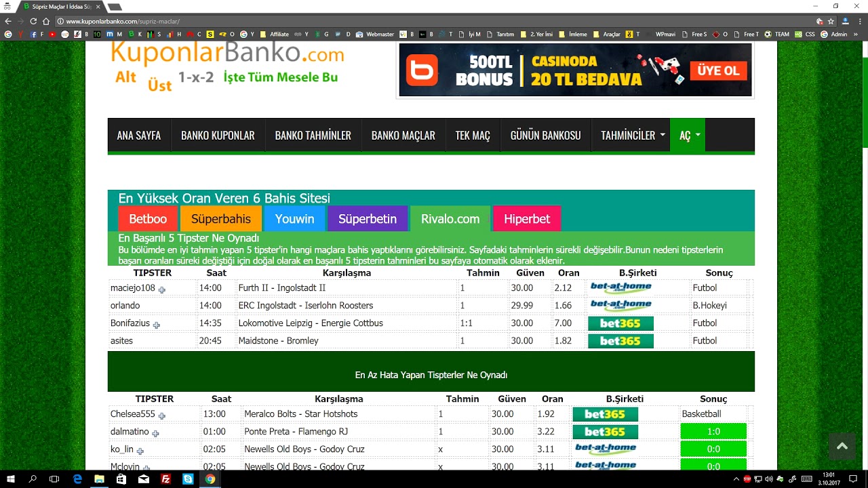Click the orange Süperbahis button
Viewport: 868px width, 488px height.
click(x=221, y=219)
